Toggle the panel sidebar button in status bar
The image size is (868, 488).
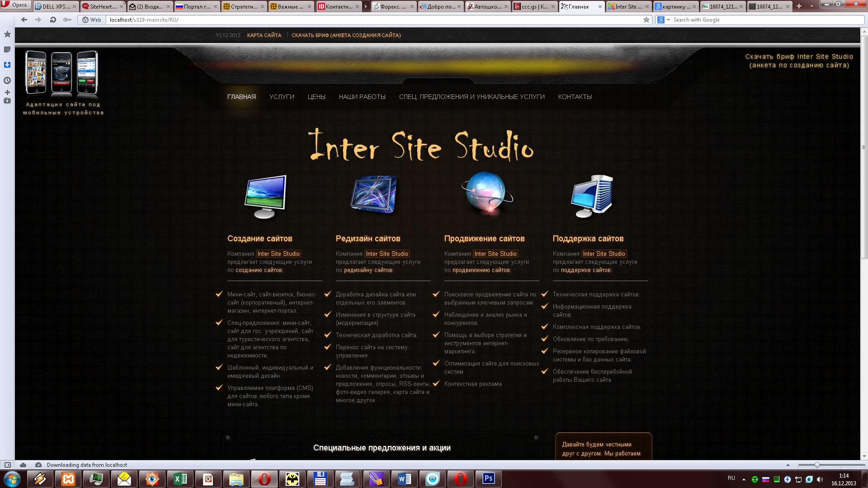[x=8, y=465]
